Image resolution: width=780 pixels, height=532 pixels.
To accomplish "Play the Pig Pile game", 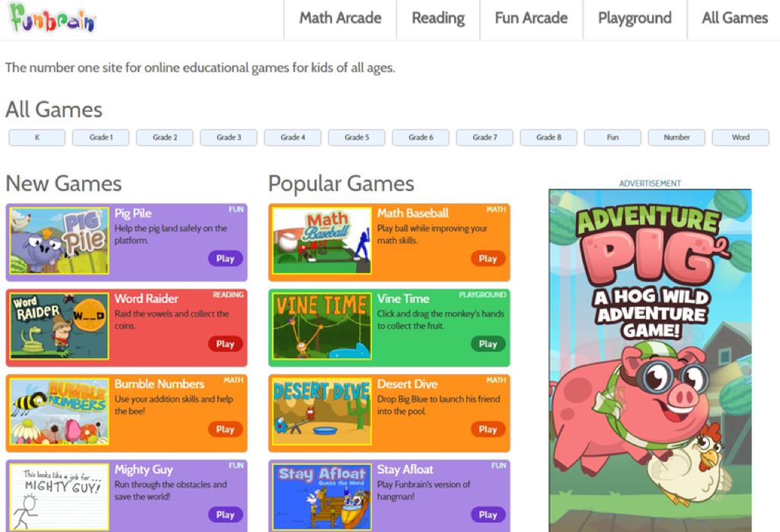I will pyautogui.click(x=225, y=259).
